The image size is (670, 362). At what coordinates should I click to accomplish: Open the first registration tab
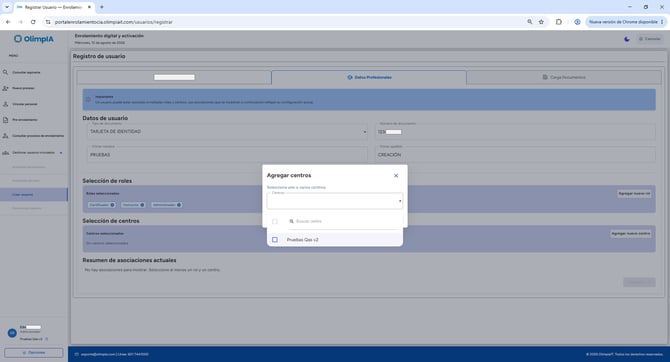[174, 77]
